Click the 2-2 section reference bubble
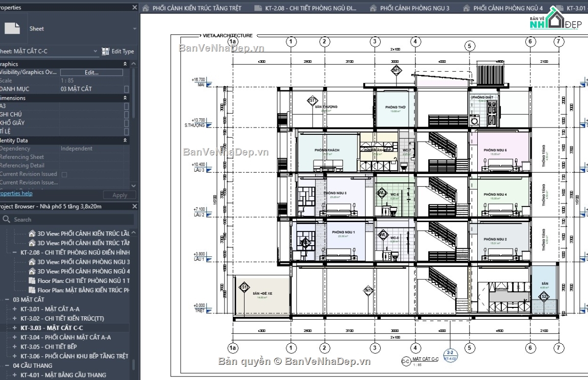588x380 pixels. (450, 355)
